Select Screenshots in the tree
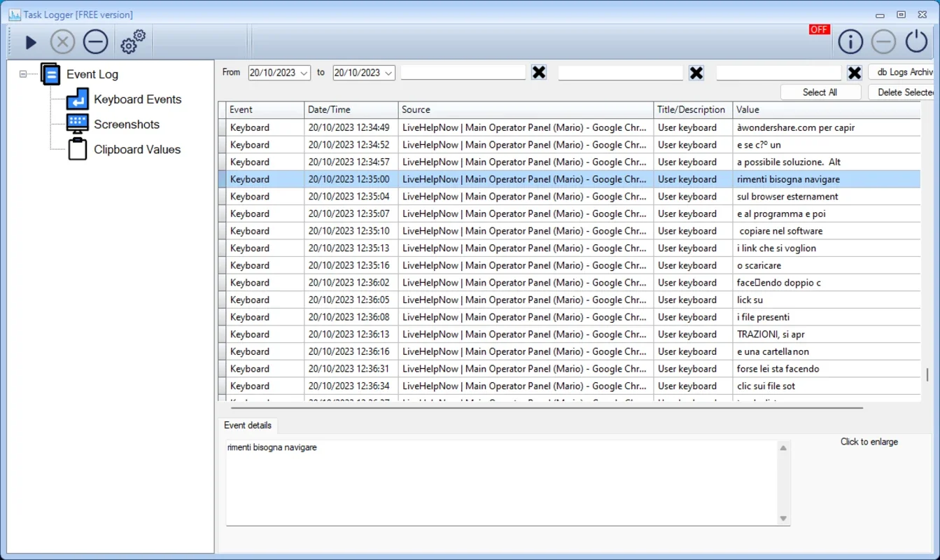 [x=127, y=125]
